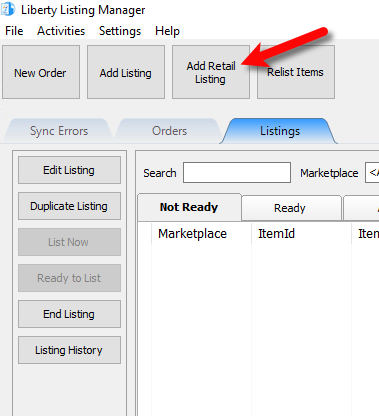The image size is (379, 416).
Task: Open the Settings menu
Action: [x=120, y=31]
